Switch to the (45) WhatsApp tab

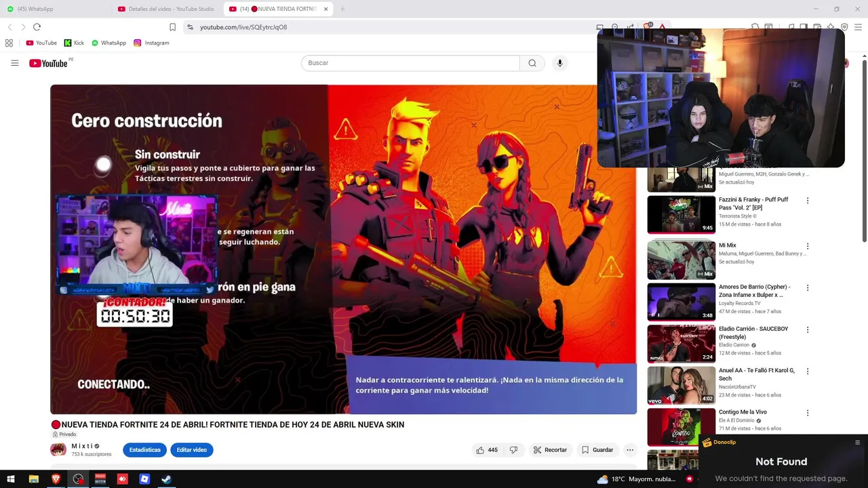54,9
